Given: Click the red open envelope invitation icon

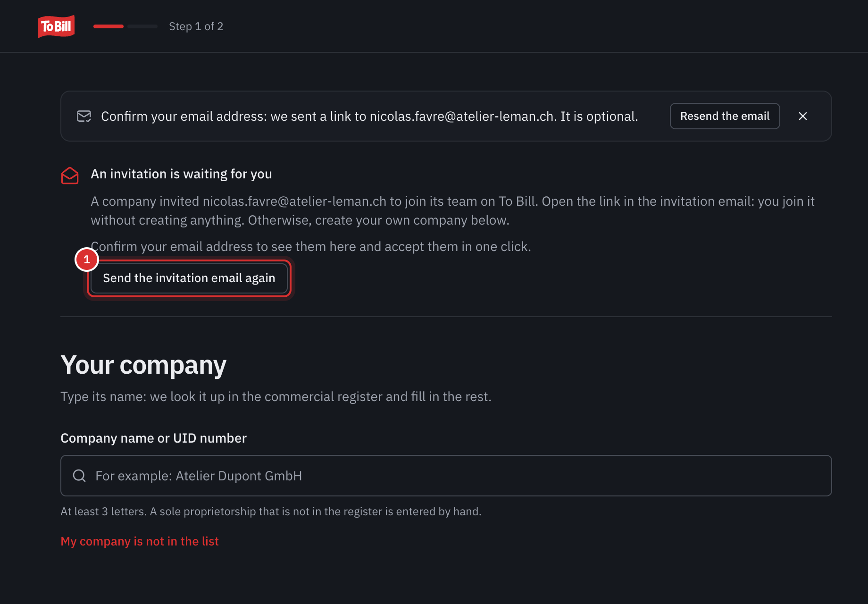Looking at the screenshot, I should (70, 176).
